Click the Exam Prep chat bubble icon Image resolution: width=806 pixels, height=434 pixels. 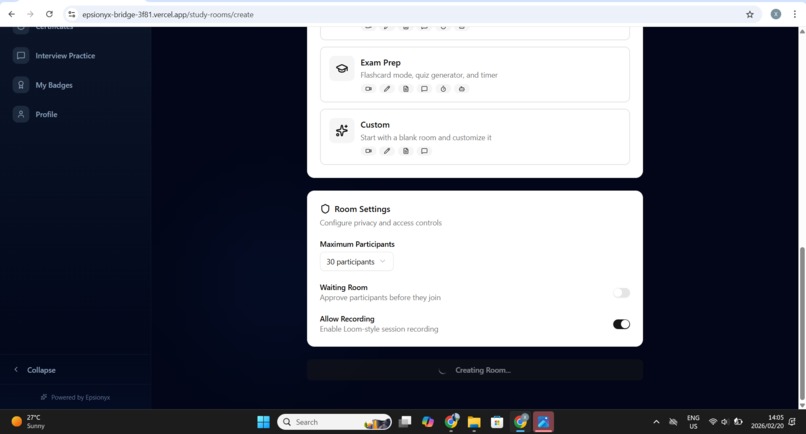coord(424,89)
